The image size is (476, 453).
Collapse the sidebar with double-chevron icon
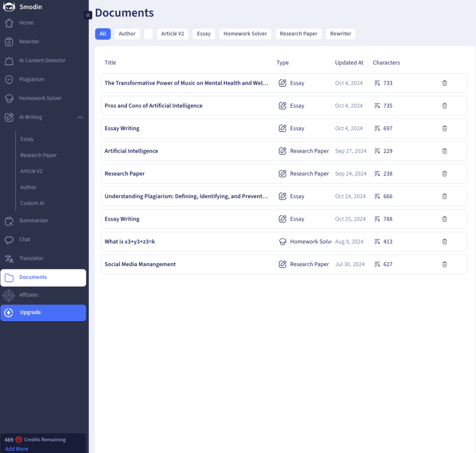click(x=88, y=15)
